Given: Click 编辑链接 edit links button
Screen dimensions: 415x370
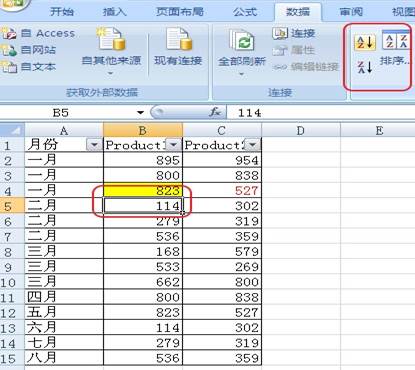Looking at the screenshot, I should [306, 67].
